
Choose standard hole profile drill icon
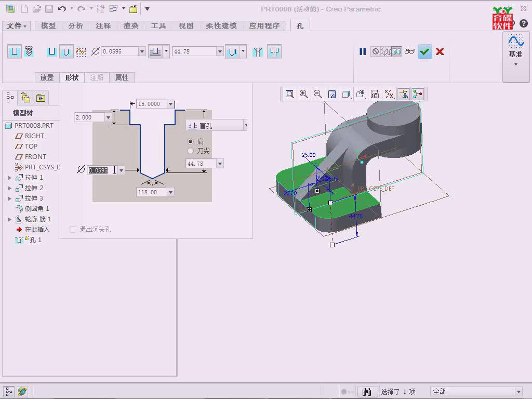[66, 51]
